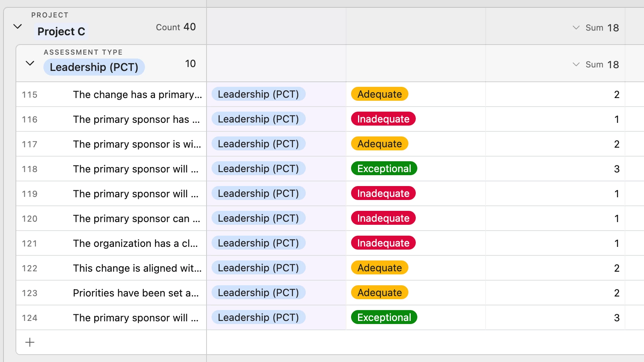Open record 123 'Priorities have been set a...'
The width and height of the screenshot is (644, 362).
(x=136, y=293)
